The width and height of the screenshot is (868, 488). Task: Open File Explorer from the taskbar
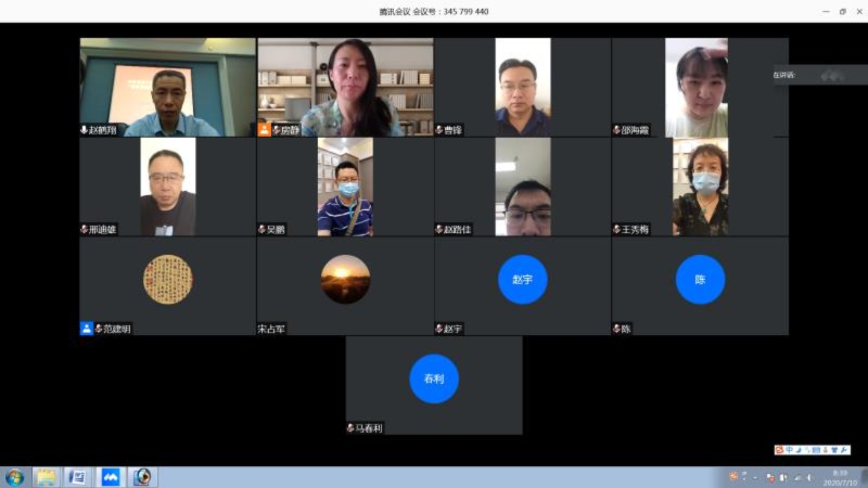[x=46, y=477]
